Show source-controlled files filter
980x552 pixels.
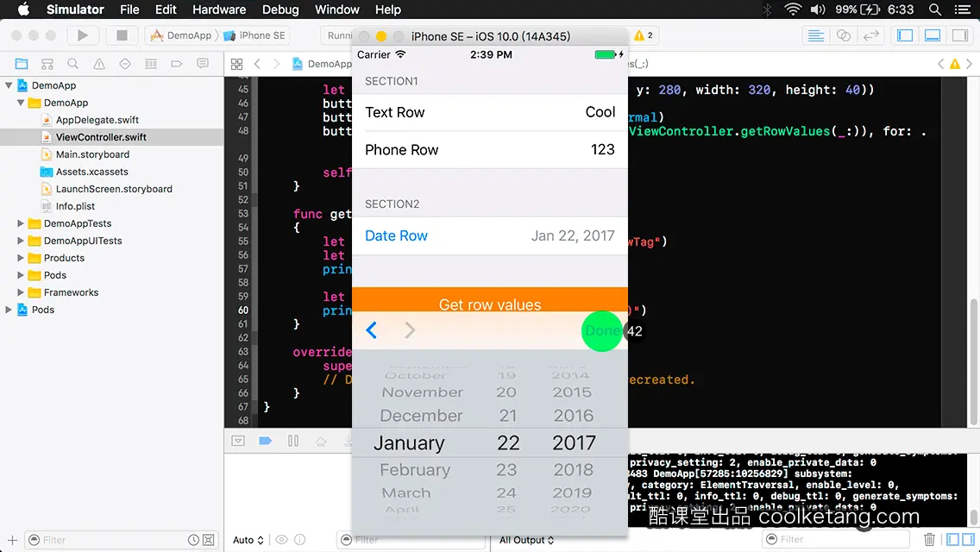[x=209, y=540]
